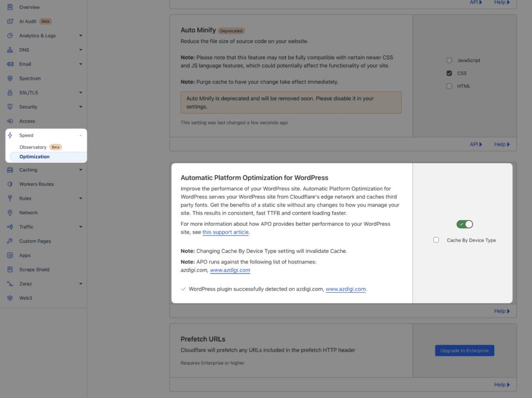Screen dimensions: 532x398
Task: Uncheck the CSS Auto Minify checkbox
Action: 449,73
